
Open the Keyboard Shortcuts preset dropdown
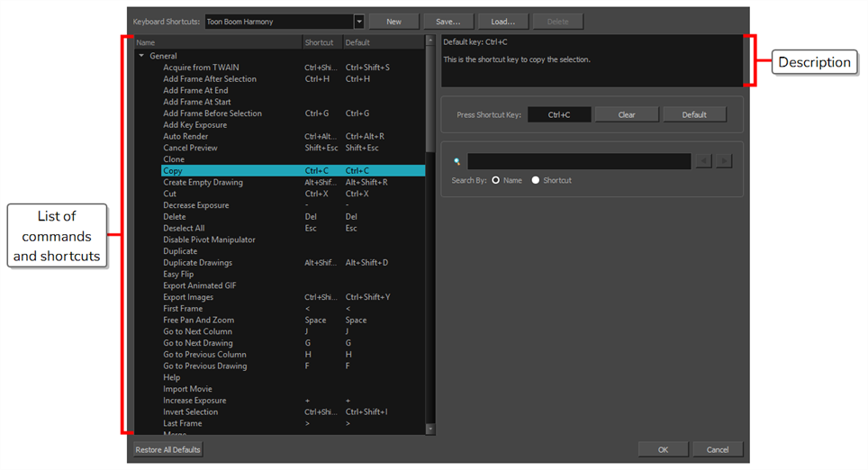[x=359, y=22]
